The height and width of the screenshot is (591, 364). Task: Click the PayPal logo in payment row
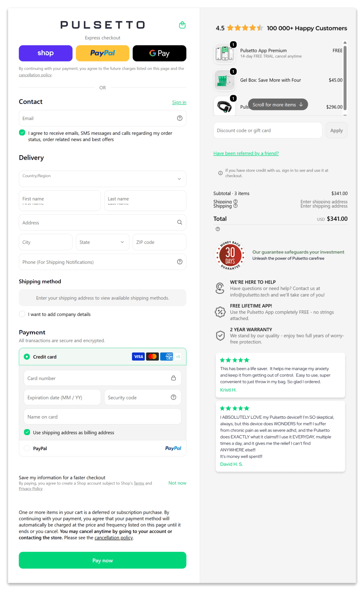point(173,448)
